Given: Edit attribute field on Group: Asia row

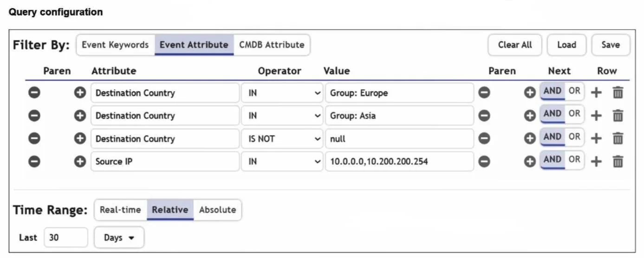Looking at the screenshot, I should [165, 116].
